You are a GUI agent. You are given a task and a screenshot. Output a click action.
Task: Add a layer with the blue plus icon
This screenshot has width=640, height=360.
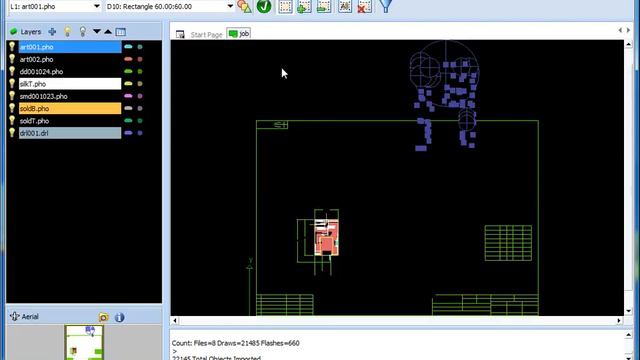pos(52,31)
